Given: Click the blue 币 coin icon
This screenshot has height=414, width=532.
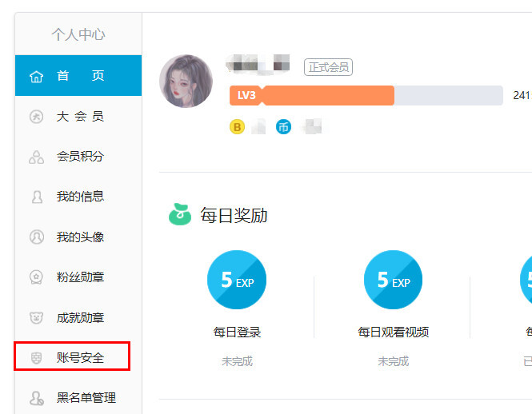Looking at the screenshot, I should [283, 126].
